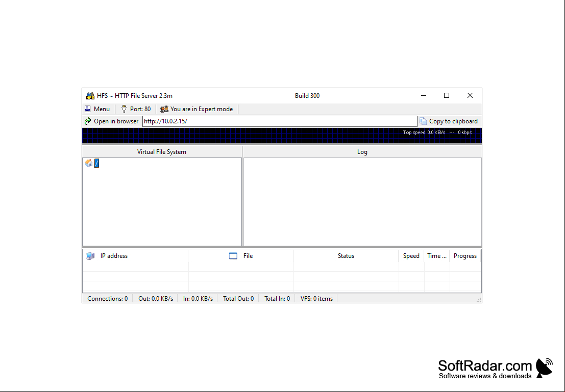
Task: Click Open in browser
Action: click(112, 121)
